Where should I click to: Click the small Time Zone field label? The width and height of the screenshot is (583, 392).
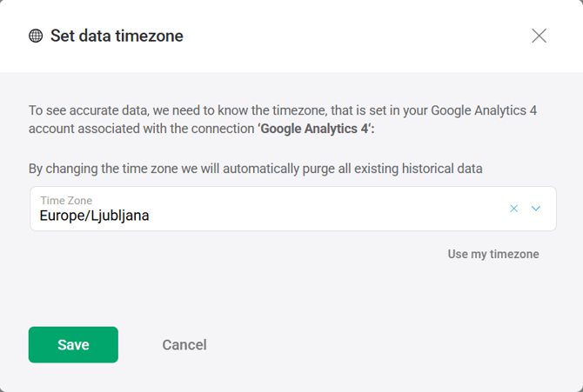66,201
